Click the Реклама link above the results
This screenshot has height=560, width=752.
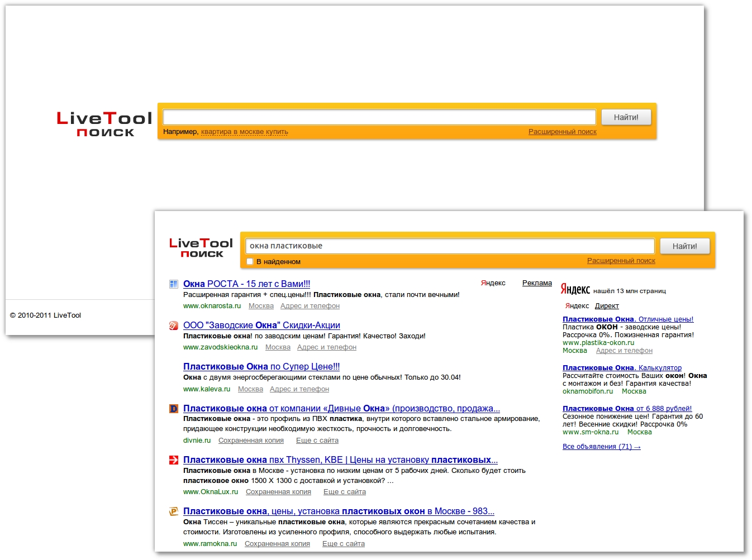(537, 283)
